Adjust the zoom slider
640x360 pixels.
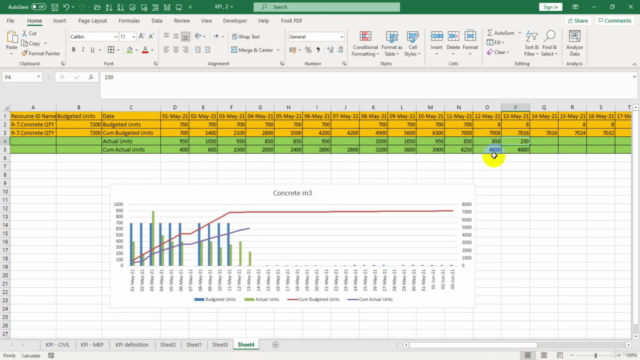tap(596, 356)
